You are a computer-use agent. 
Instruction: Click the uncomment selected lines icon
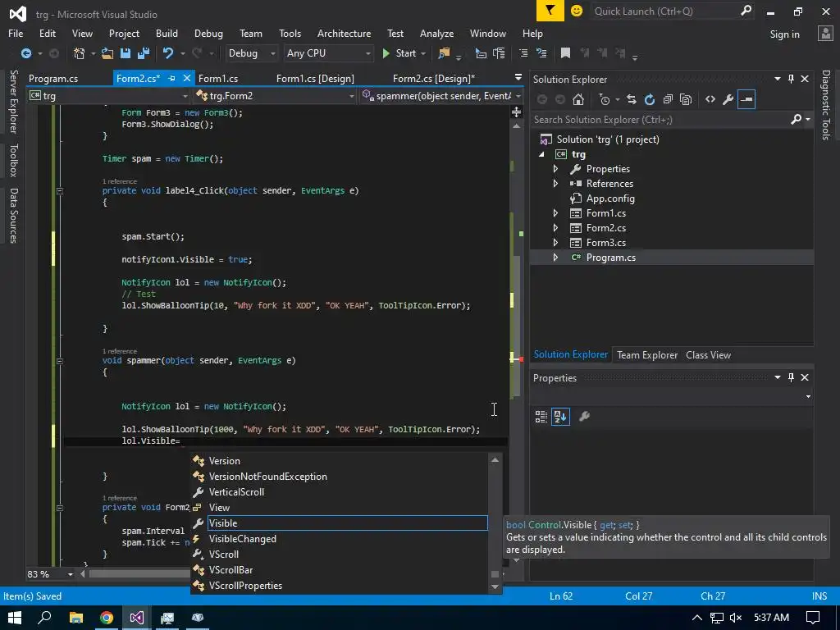pyautogui.click(x=541, y=53)
